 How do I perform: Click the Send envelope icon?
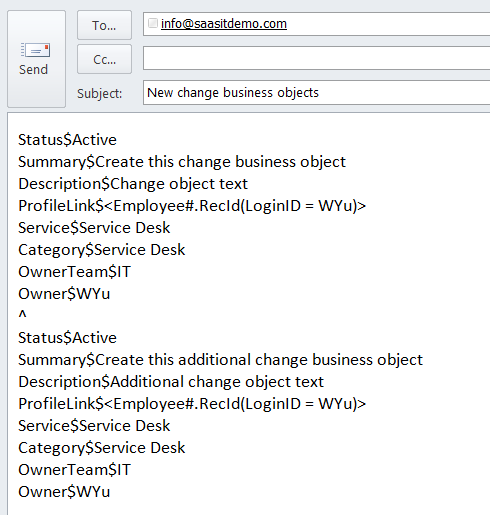pyautogui.click(x=35, y=50)
